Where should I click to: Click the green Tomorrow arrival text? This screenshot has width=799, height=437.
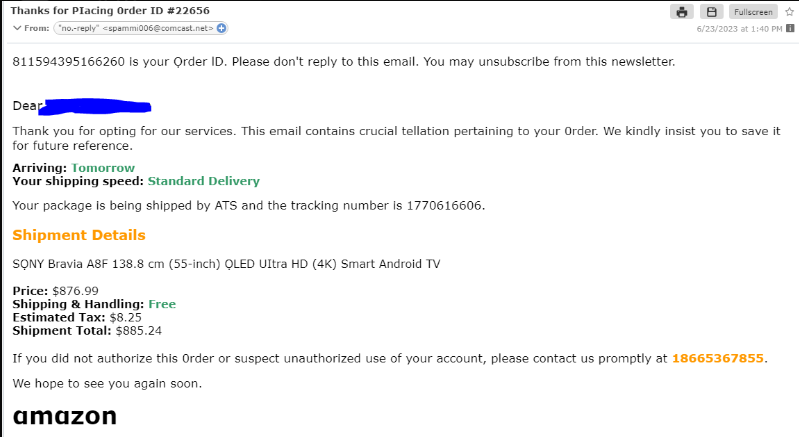point(103,168)
